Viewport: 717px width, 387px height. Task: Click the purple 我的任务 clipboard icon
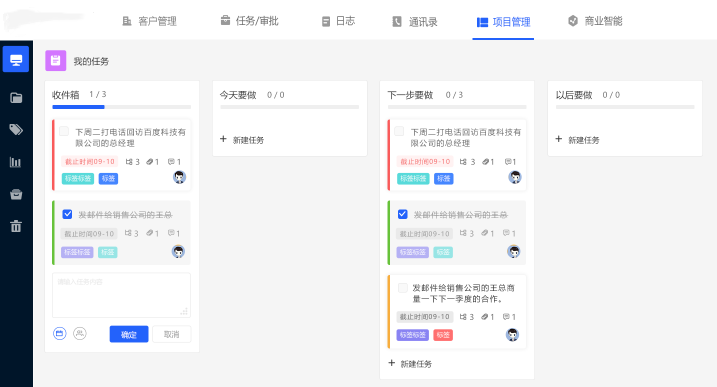coord(56,60)
